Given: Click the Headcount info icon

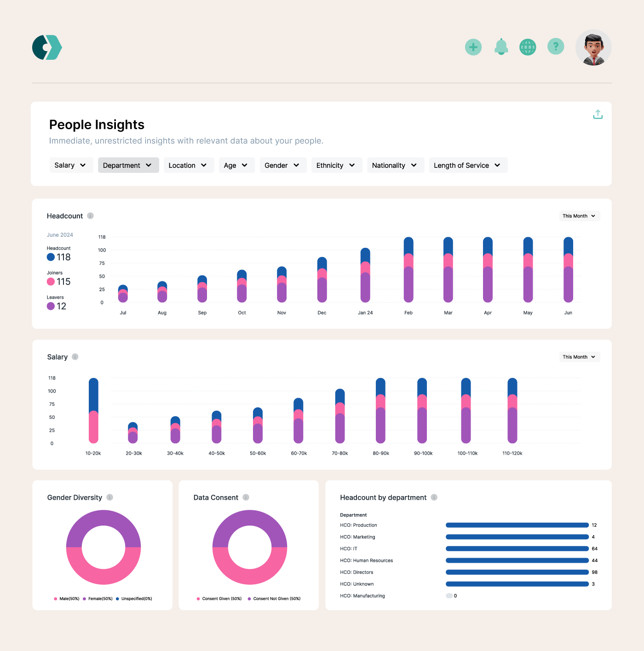Looking at the screenshot, I should pyautogui.click(x=91, y=216).
